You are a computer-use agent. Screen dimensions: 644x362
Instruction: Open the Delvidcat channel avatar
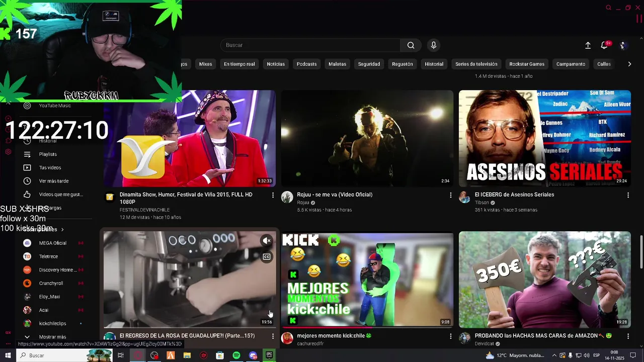coord(464,338)
